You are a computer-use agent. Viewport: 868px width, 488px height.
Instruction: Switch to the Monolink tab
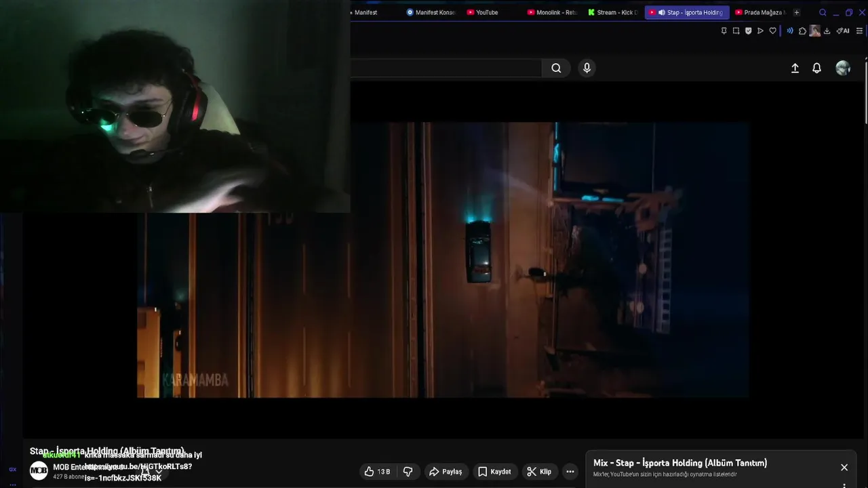tap(552, 12)
